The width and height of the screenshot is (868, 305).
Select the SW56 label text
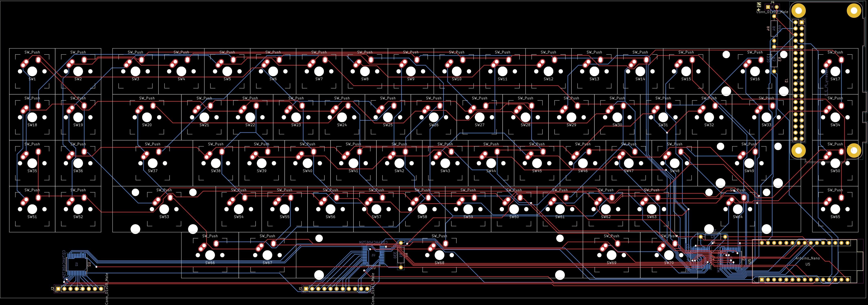[330, 217]
